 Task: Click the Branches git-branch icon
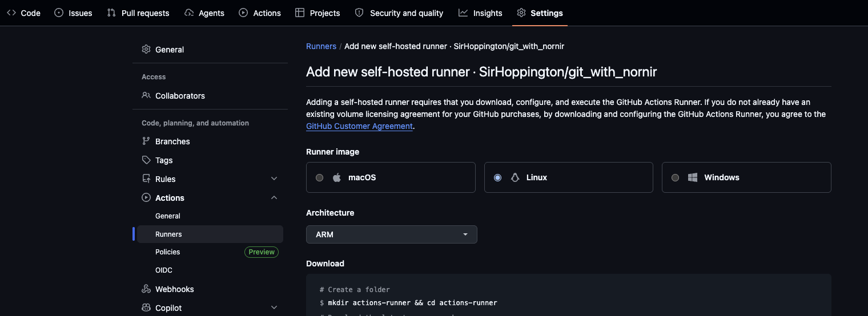146,141
